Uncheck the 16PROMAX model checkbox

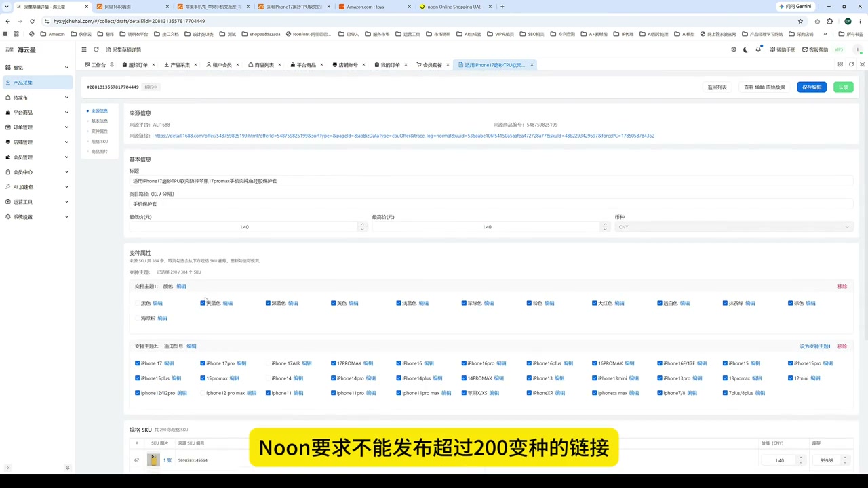tap(594, 363)
